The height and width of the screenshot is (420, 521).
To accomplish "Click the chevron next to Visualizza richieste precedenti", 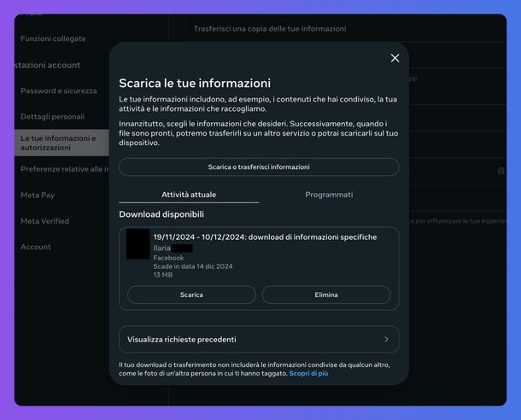I will click(x=386, y=339).
